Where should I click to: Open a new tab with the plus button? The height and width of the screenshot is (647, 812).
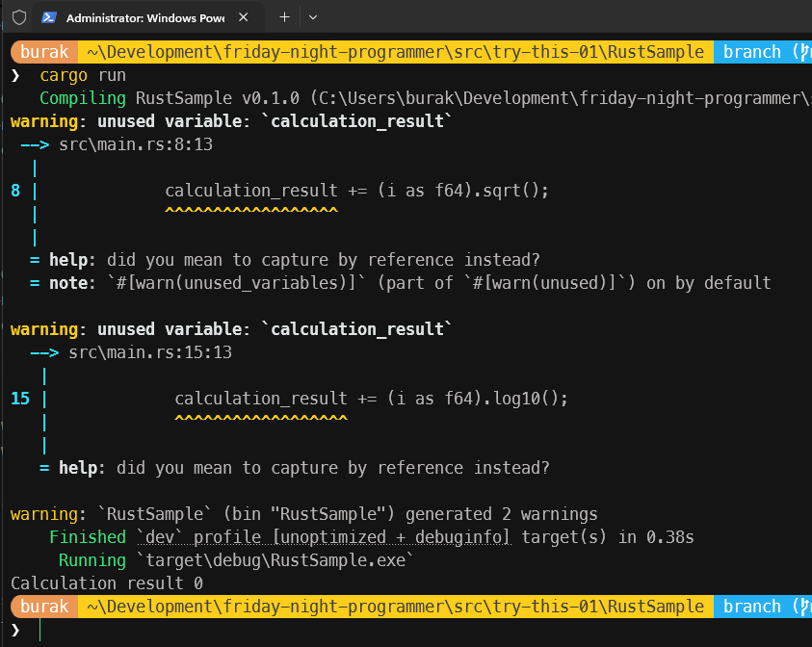click(284, 17)
